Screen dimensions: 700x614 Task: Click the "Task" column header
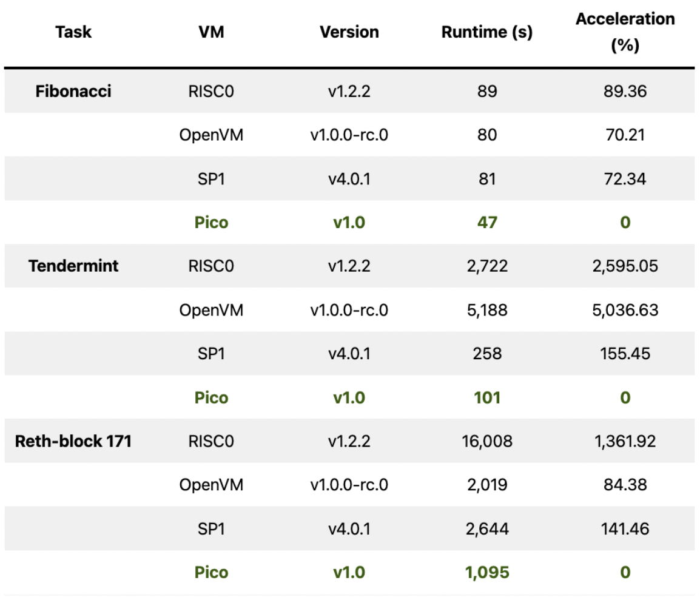pos(73,32)
